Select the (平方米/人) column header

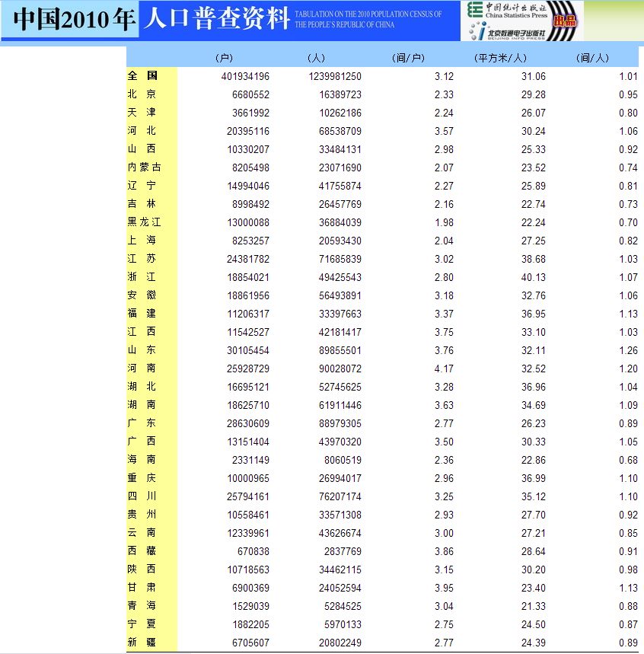pyautogui.click(x=500, y=58)
